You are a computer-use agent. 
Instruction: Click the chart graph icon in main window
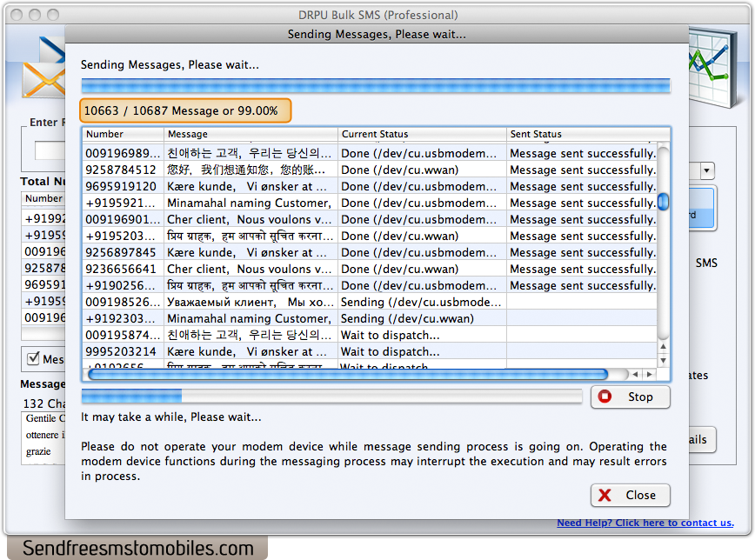[712, 68]
